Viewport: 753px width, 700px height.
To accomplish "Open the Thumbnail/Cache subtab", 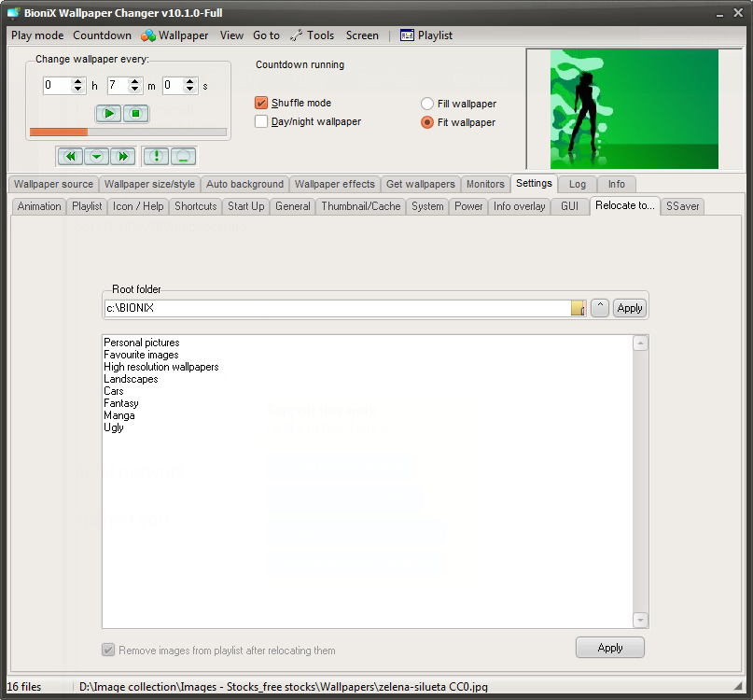I will [361, 206].
